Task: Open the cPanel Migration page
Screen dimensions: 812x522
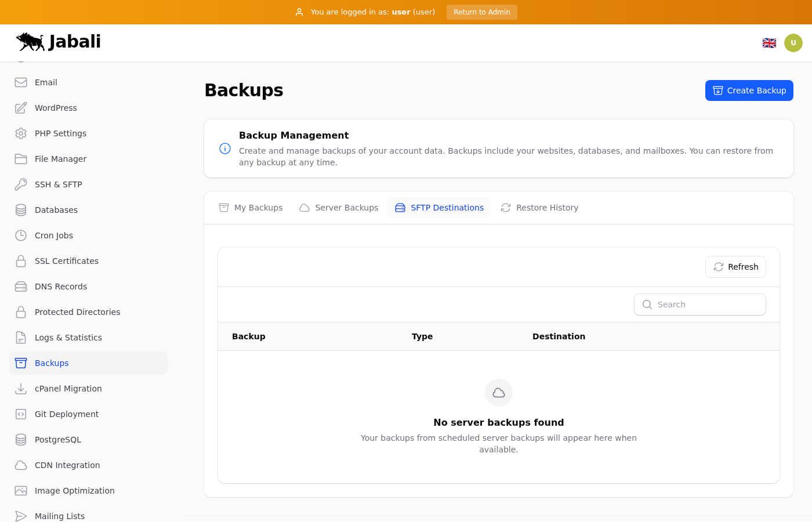Action: (68, 389)
